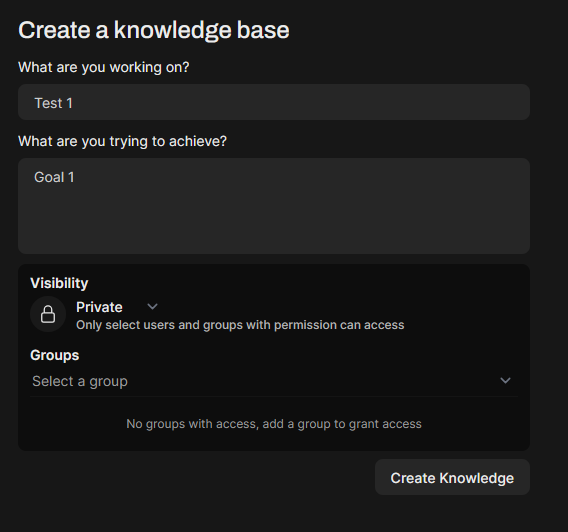Image resolution: width=568 pixels, height=532 pixels.
Task: Open the Private visibility selector label
Action: click(99, 307)
